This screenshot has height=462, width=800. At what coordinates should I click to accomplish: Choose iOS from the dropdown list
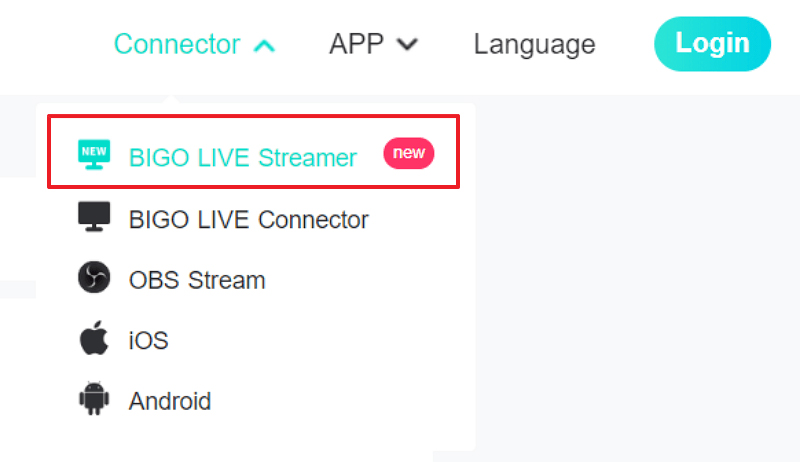[x=148, y=340]
